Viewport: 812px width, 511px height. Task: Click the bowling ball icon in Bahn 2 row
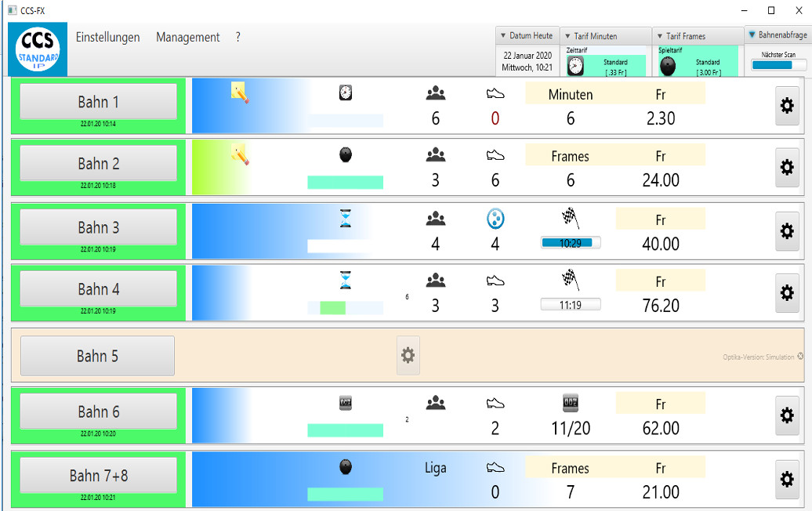tap(345, 155)
